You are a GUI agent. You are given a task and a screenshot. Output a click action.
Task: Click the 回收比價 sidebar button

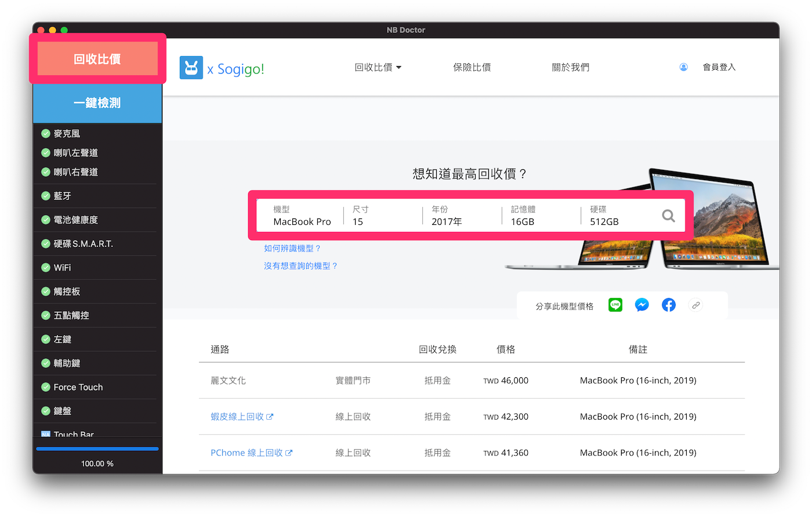pos(97,59)
